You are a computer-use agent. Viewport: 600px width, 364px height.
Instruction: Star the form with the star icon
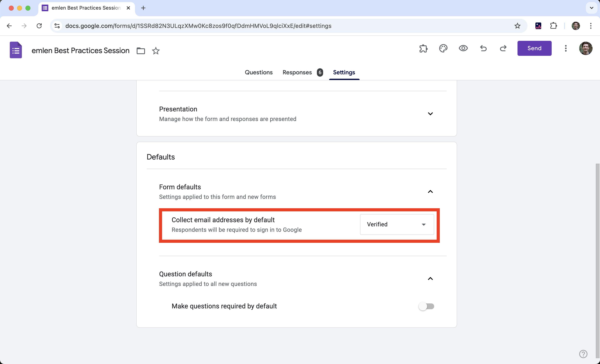(x=156, y=51)
